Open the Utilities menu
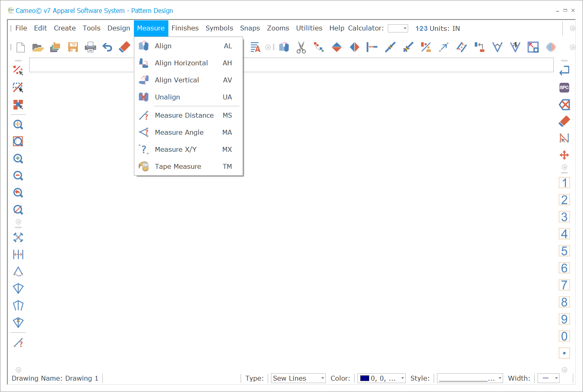 click(x=309, y=28)
